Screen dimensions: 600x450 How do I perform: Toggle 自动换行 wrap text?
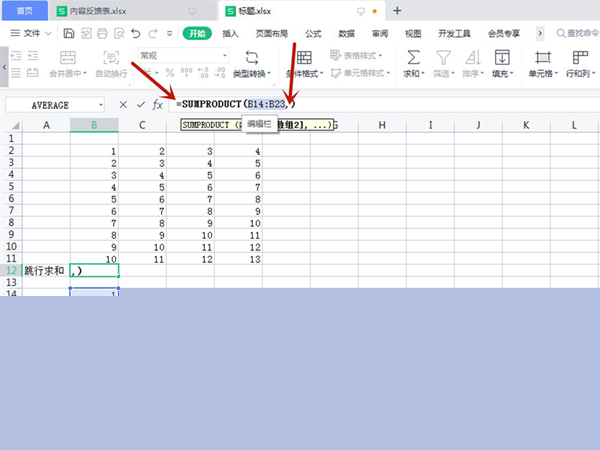(111, 64)
